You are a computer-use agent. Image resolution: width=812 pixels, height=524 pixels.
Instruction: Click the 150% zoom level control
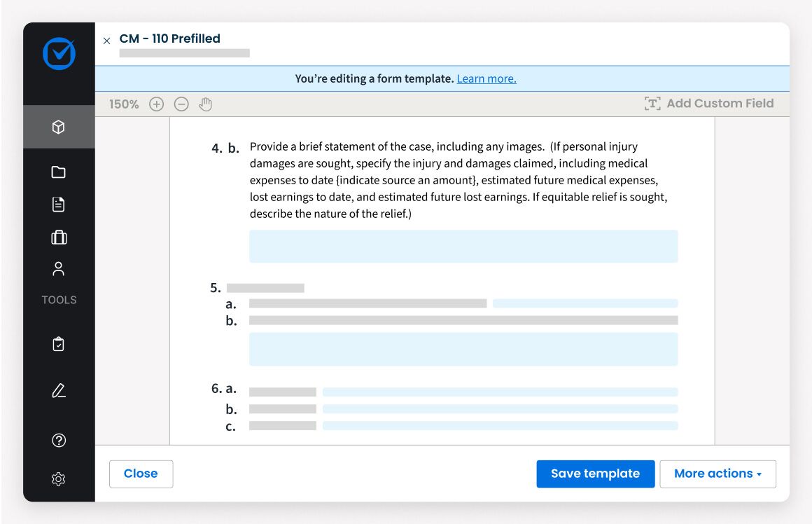tap(123, 104)
